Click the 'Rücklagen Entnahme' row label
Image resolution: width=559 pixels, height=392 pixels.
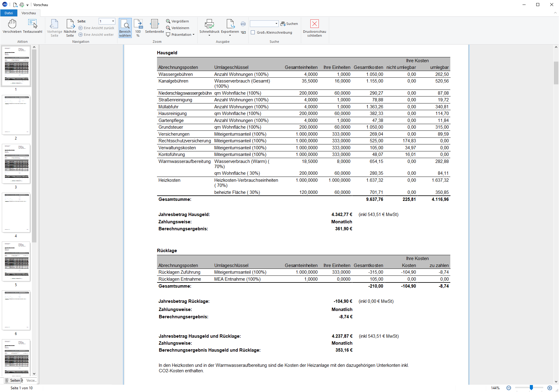tap(180, 279)
